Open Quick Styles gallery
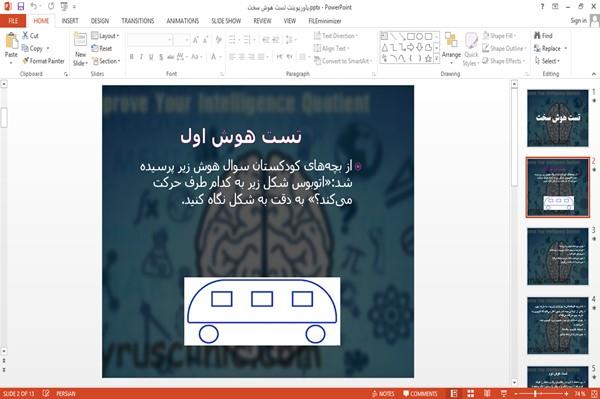Viewport: 600px width, 399px height. tap(471, 49)
